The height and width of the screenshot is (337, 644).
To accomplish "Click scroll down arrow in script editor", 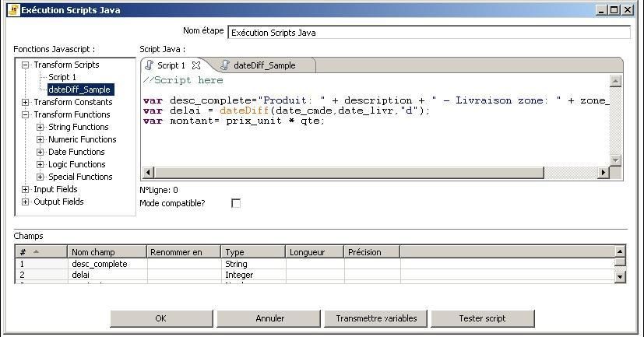I will pyautogui.click(x=615, y=160).
